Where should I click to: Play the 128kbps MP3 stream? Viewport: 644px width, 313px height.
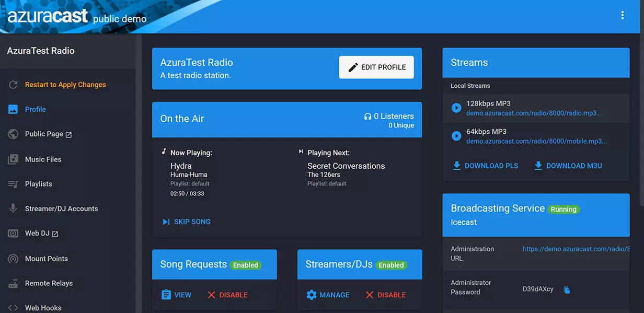coord(456,108)
